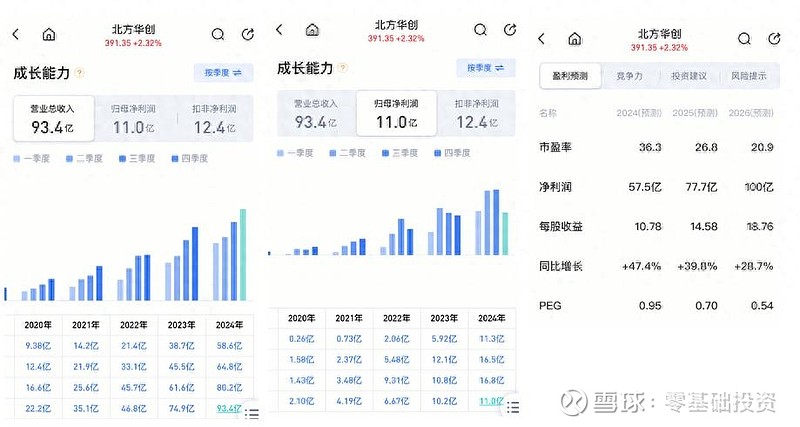Open the help icon beside 成长能力 in the middle panel
The image size is (800, 427).
343,68
